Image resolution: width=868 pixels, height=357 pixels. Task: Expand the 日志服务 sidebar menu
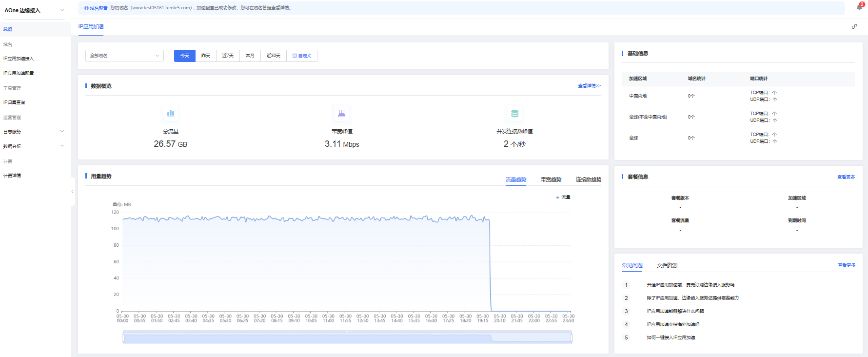click(x=34, y=132)
